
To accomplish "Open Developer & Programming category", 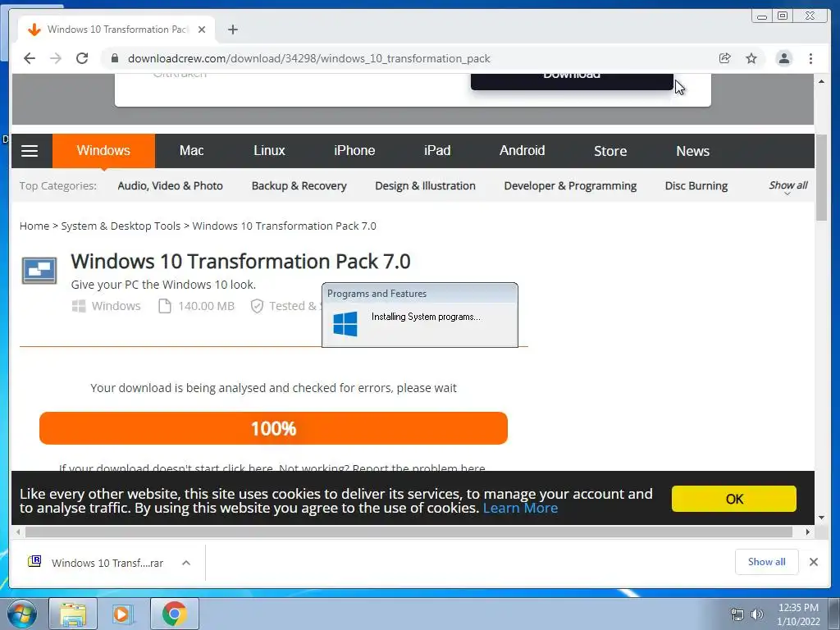I will point(570,186).
